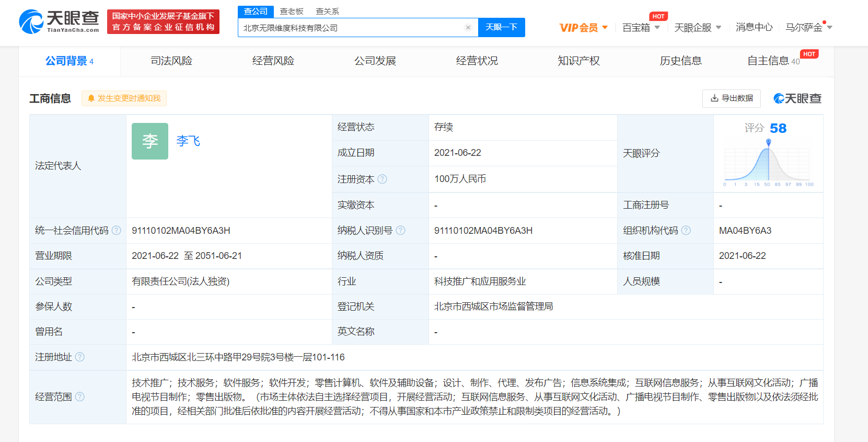Click the 天眼一下 search button
Screen dimensions: 868x442
pos(501,27)
